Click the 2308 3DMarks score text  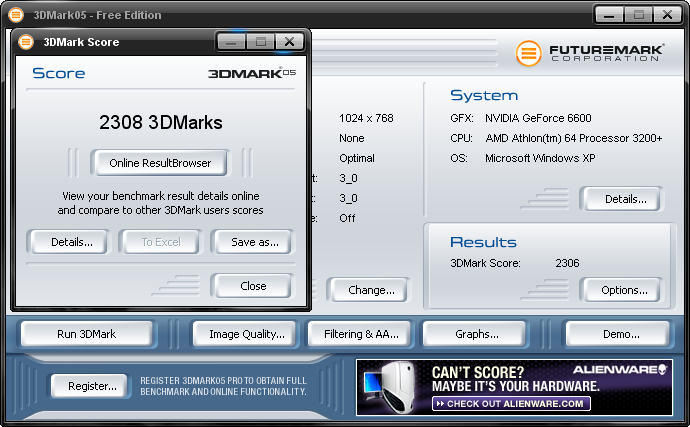click(x=161, y=122)
